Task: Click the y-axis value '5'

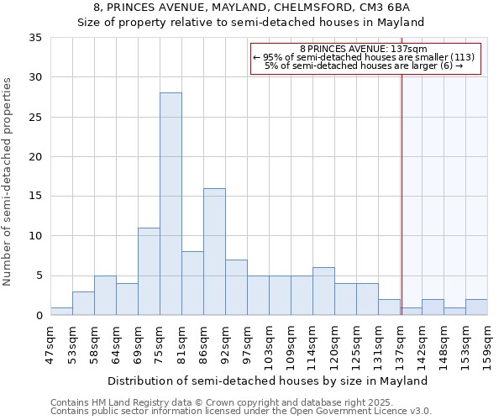Action: 39,276
